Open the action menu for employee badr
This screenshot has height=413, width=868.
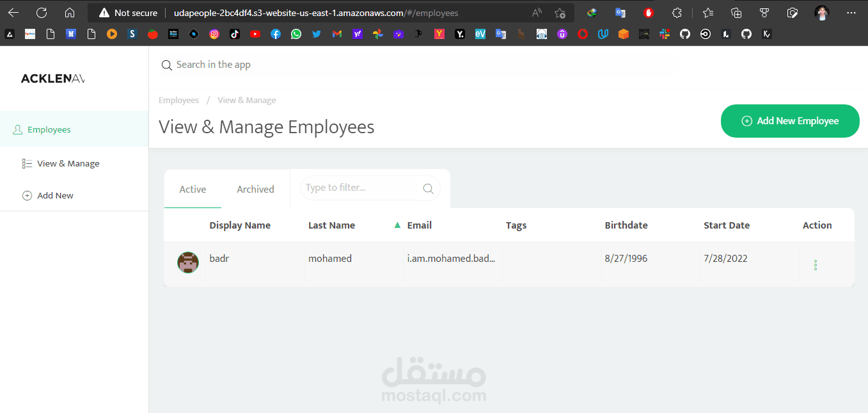[815, 265]
